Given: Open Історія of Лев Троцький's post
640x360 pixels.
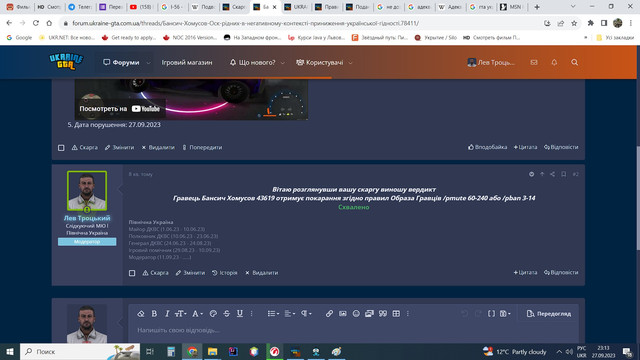Looking at the screenshot, I should [x=224, y=273].
